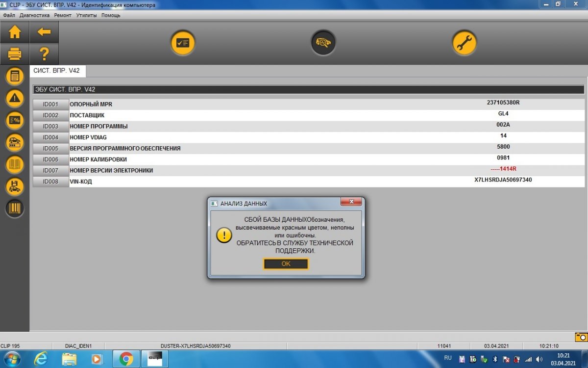This screenshot has height=368, width=588.
Task: Click the back arrow icon
Action: point(44,32)
